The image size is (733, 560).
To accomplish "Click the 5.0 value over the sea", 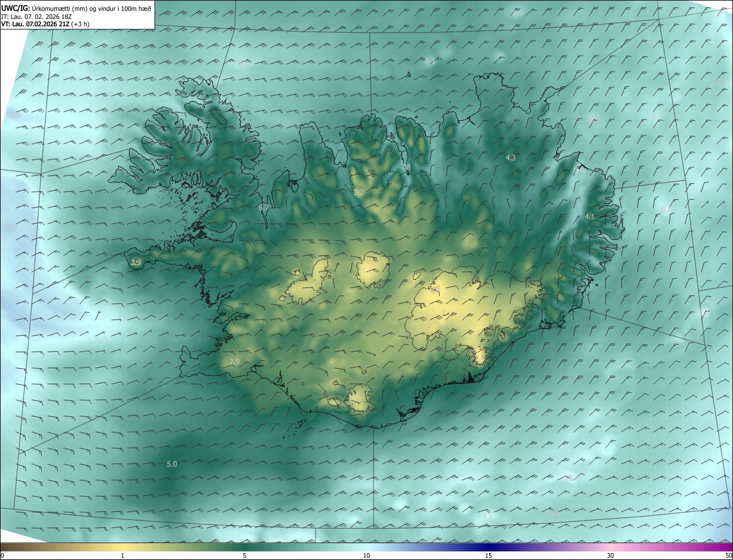I will coord(172,464).
